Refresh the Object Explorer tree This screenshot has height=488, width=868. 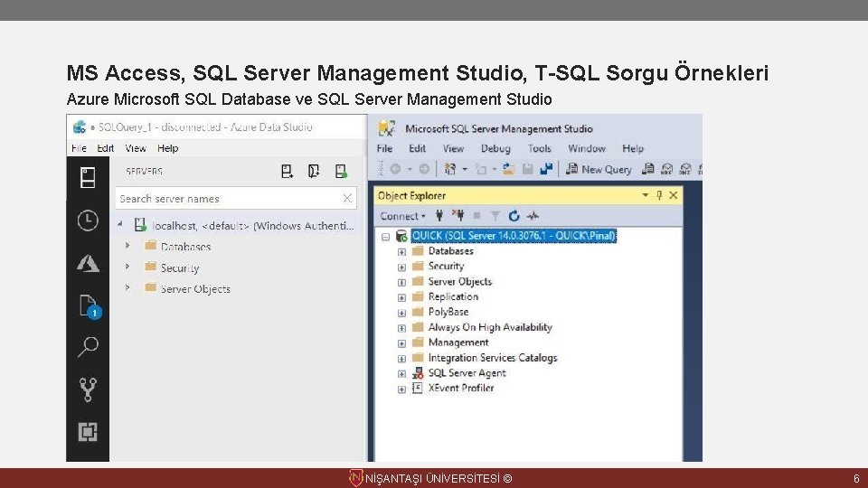[514, 216]
